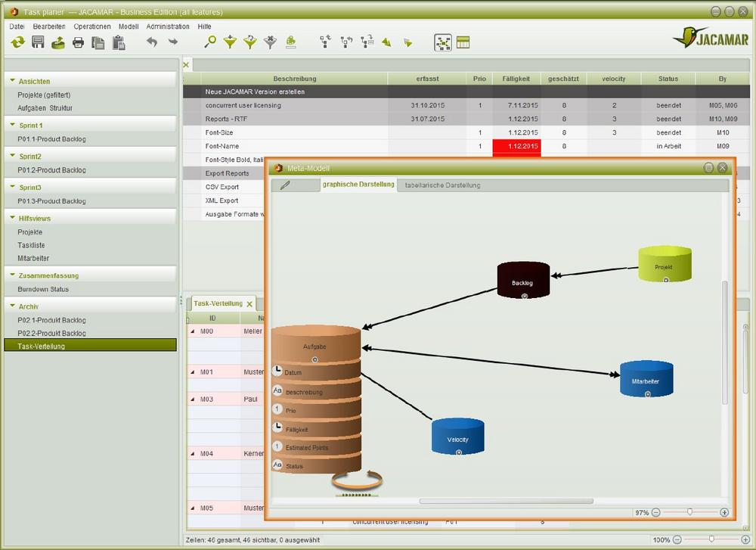
Task: Click the main window zoom slider handle
Action: pyautogui.click(x=711, y=539)
